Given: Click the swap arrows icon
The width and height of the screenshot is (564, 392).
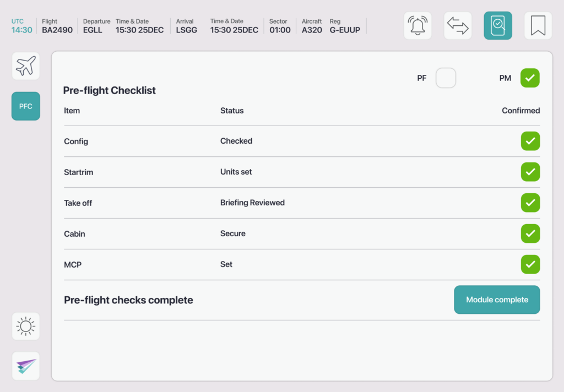Looking at the screenshot, I should click(458, 26).
